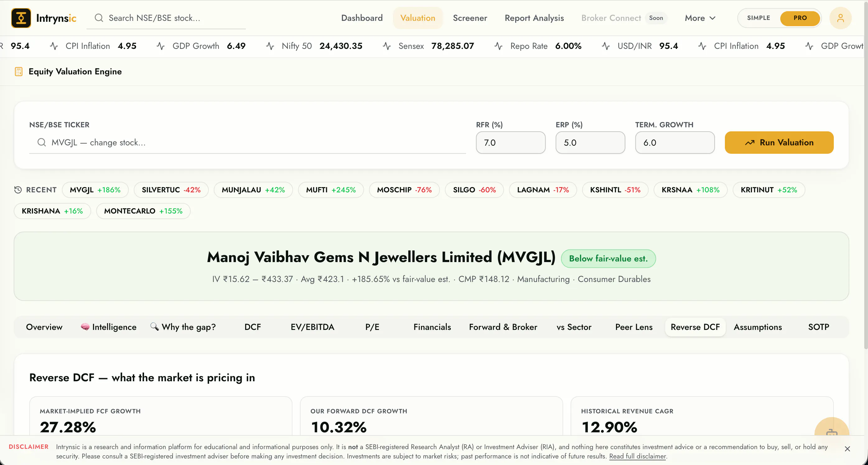Image resolution: width=868 pixels, height=465 pixels.
Task: Click the pulse icon beside USD/INR
Action: [606, 46]
